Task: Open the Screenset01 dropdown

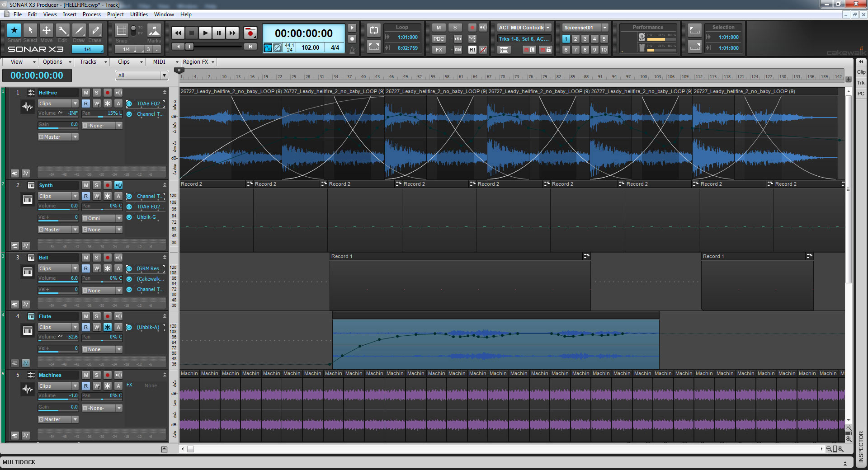Action: pyautogui.click(x=606, y=27)
